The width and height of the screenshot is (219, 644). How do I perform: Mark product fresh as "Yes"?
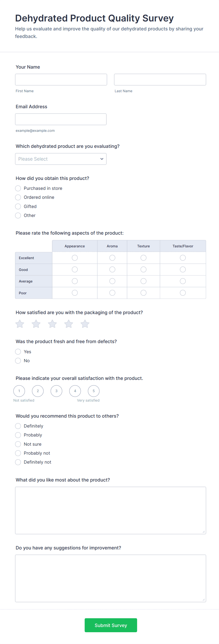point(18,352)
